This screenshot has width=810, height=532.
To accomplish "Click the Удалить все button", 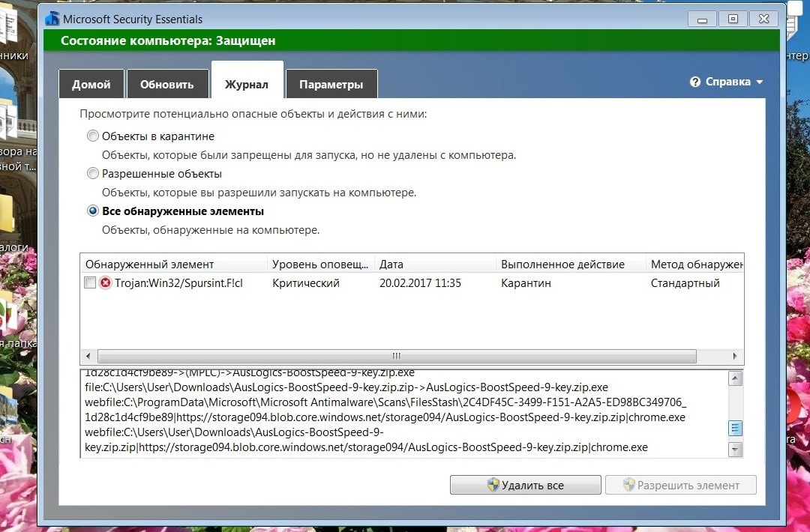I will 525,485.
